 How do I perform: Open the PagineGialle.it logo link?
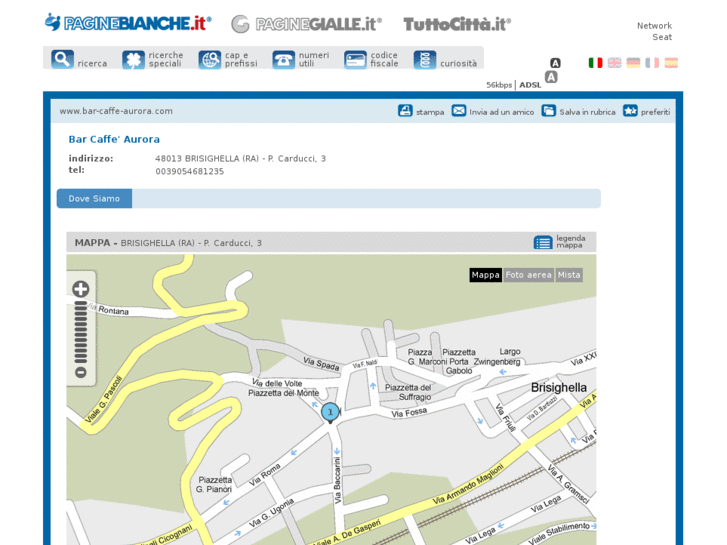coord(306,24)
